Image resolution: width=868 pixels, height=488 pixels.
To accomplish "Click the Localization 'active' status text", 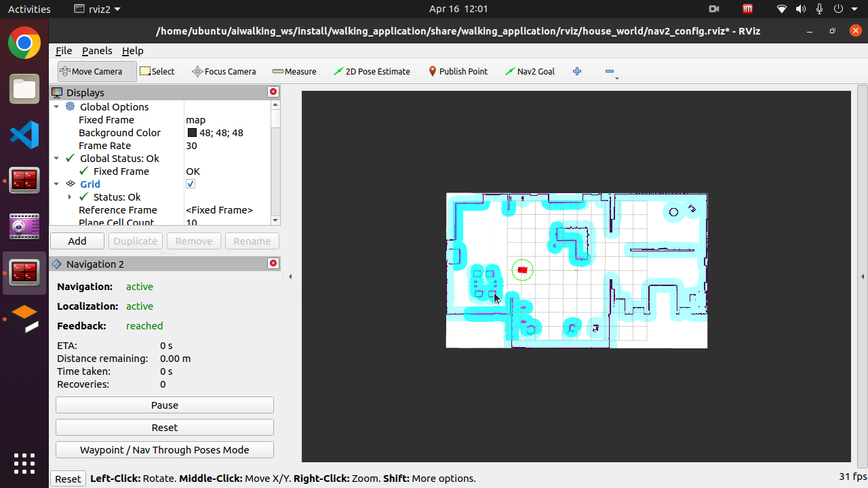I will pyautogui.click(x=140, y=306).
